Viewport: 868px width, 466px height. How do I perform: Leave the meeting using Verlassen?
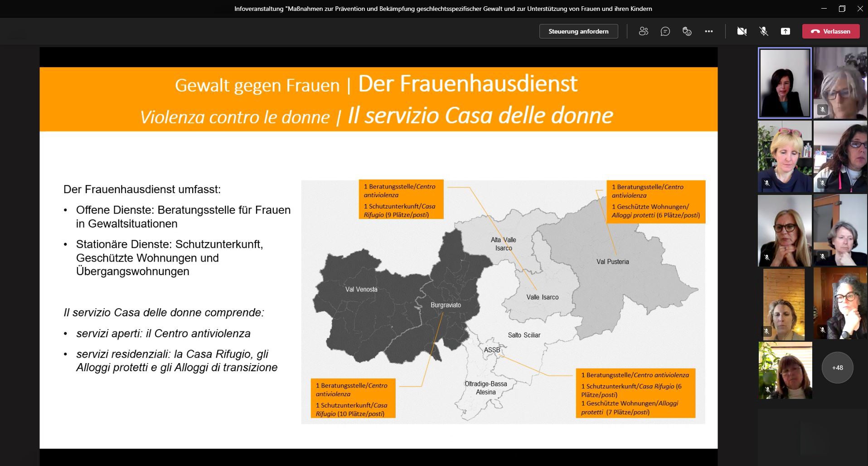click(831, 31)
